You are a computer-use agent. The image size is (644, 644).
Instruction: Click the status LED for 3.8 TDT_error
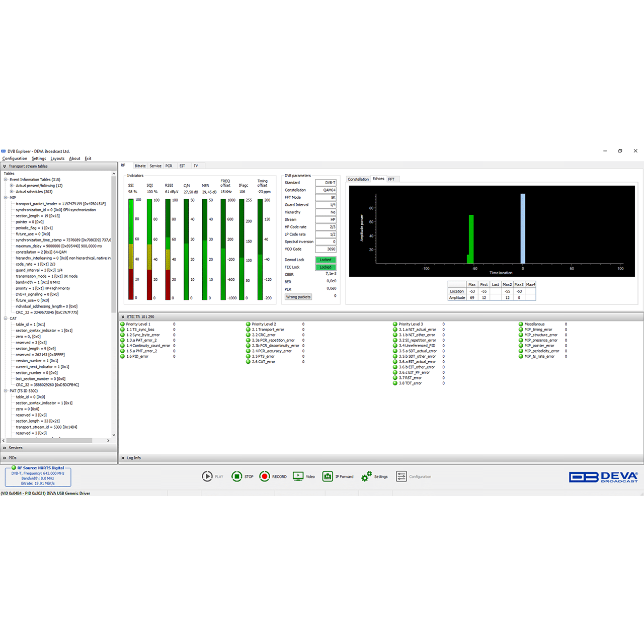(395, 383)
